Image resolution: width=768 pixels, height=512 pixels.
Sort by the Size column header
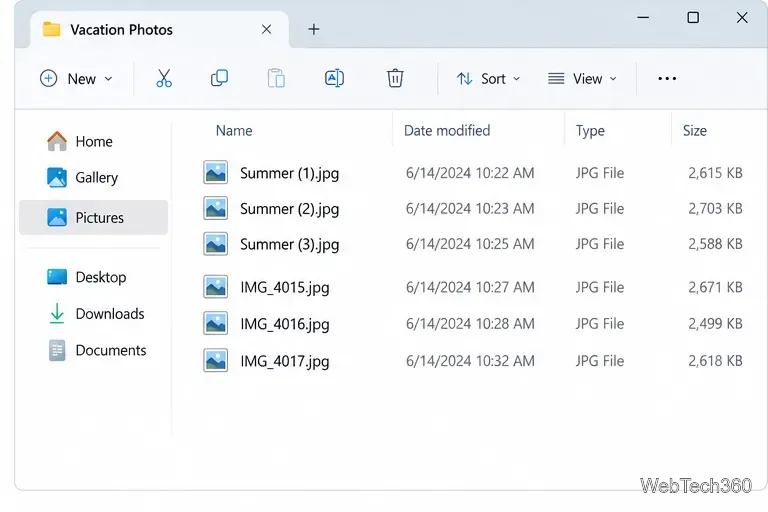[695, 131]
